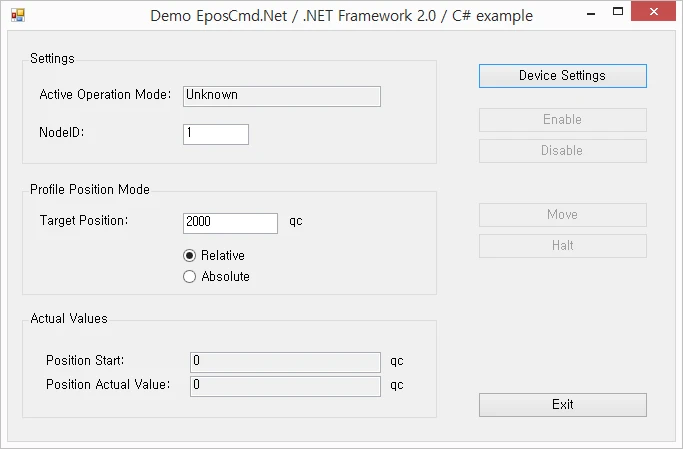
Task: Minimize the demo window
Action: coord(591,13)
